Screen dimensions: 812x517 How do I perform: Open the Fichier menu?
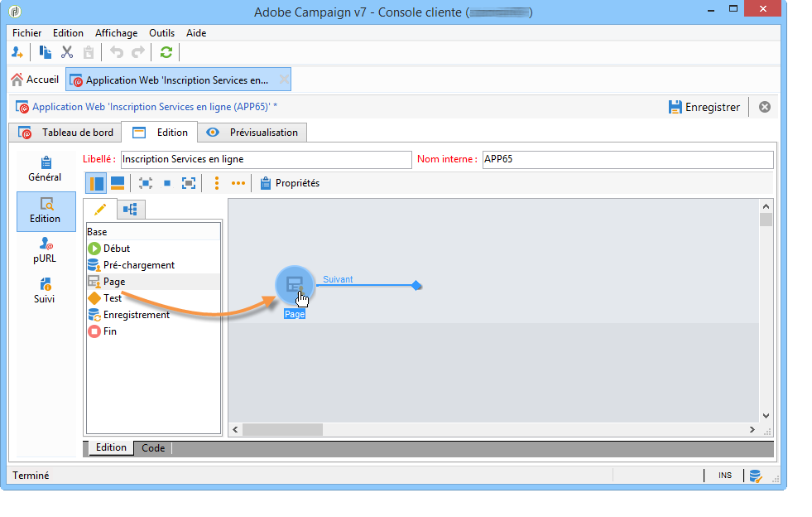(x=27, y=33)
